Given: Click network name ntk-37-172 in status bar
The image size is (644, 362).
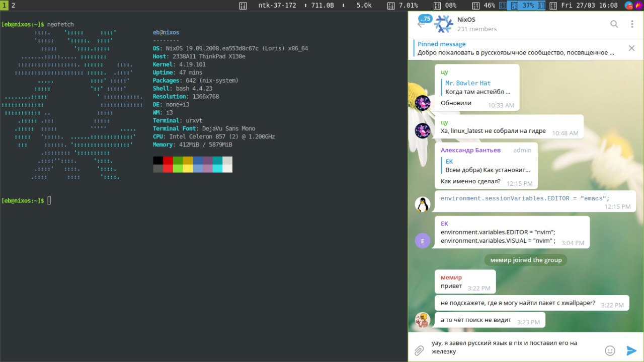Looking at the screenshot, I should (x=277, y=6).
